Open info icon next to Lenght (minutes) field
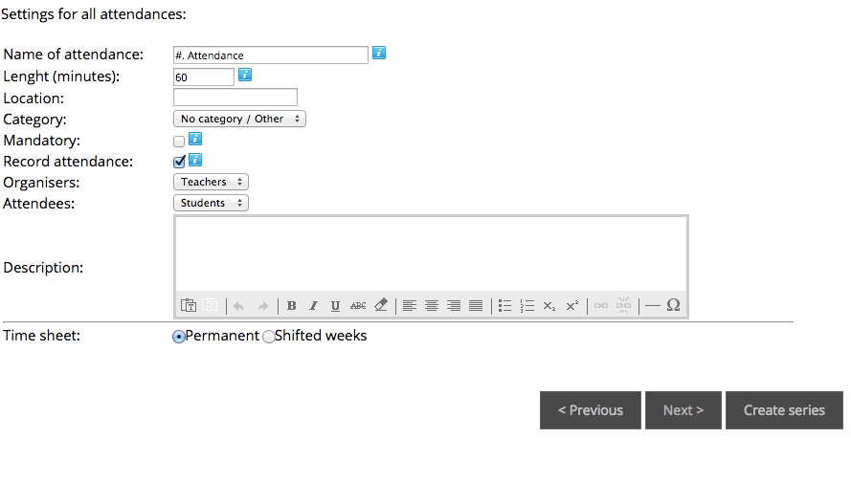The image size is (851, 504). pyautogui.click(x=245, y=75)
